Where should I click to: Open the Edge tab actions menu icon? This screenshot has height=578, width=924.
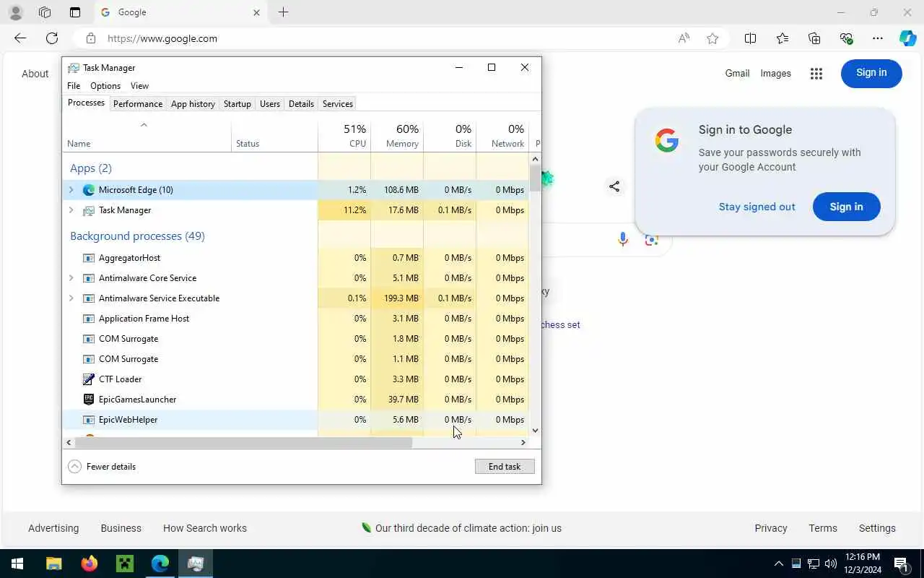click(x=75, y=12)
